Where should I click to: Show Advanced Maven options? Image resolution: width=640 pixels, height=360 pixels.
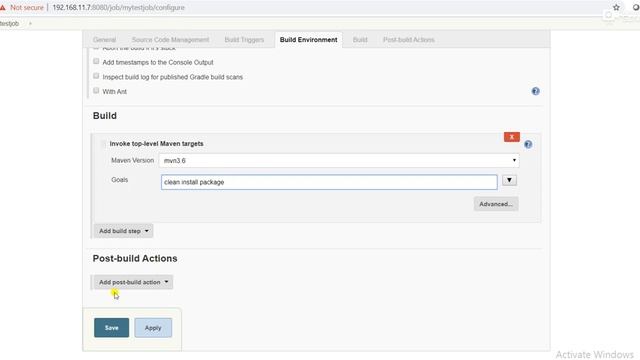tap(496, 204)
